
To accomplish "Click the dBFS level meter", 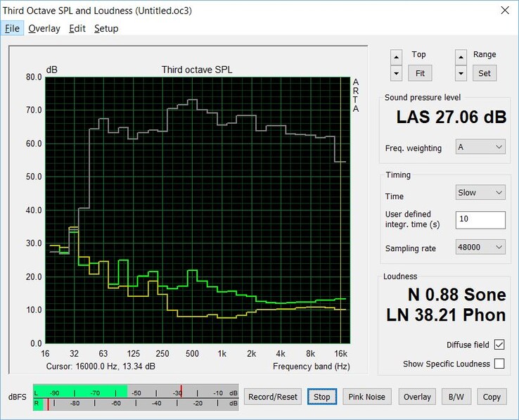I will 136,397.
